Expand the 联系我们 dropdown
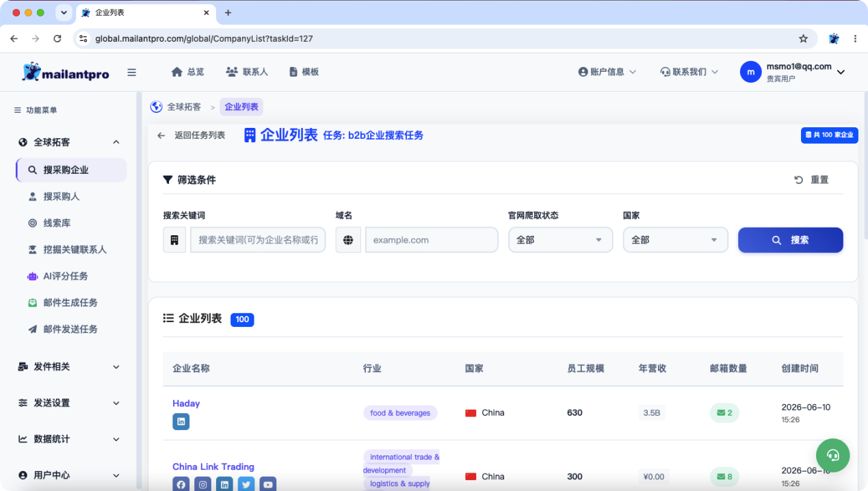This screenshot has height=491, width=868. pyautogui.click(x=689, y=72)
